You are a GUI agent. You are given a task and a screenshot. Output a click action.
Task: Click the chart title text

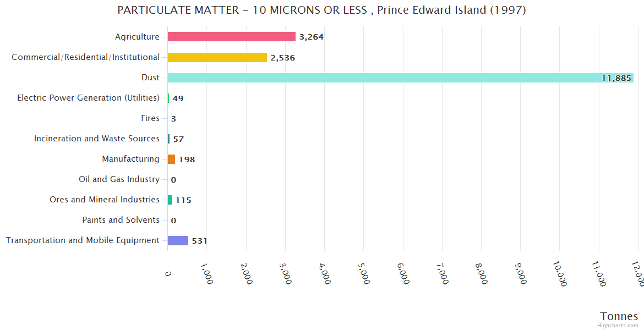pos(321,10)
